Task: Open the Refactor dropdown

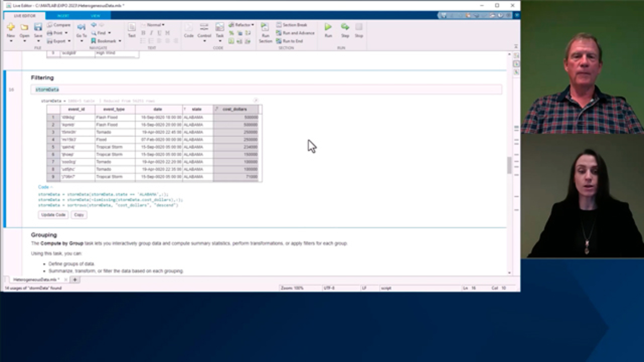Action: click(x=242, y=25)
